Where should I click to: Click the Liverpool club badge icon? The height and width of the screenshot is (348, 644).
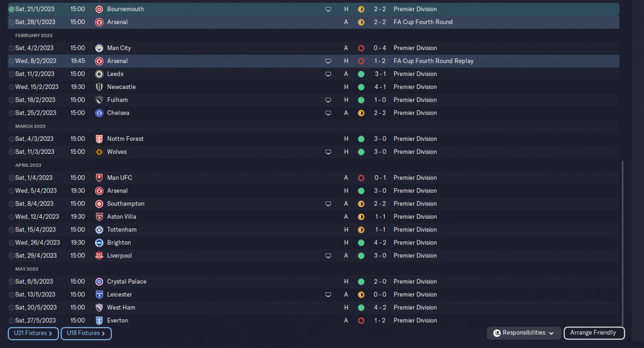pyautogui.click(x=99, y=255)
